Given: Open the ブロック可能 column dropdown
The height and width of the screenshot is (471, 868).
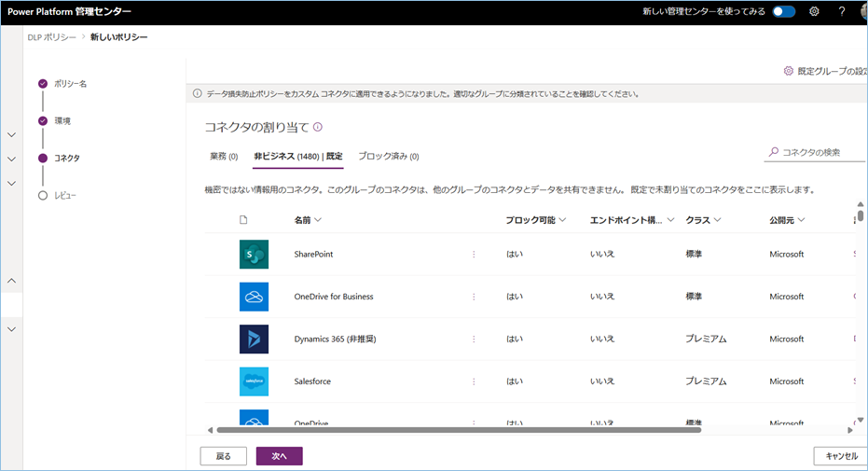Looking at the screenshot, I should 562,220.
